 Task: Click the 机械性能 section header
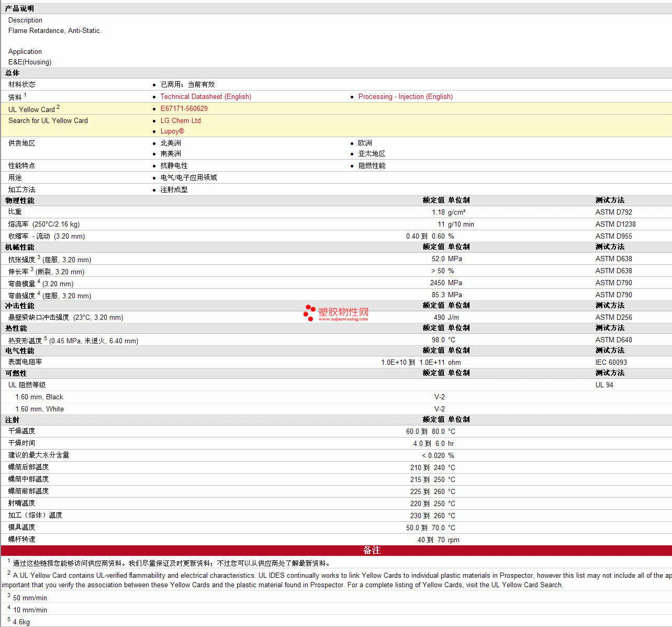[19, 248]
